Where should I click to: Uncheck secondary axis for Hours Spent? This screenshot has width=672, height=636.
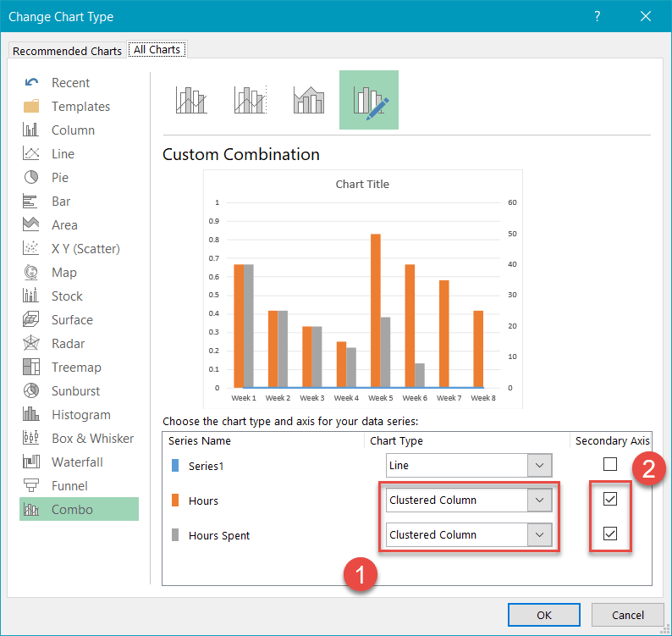610,534
